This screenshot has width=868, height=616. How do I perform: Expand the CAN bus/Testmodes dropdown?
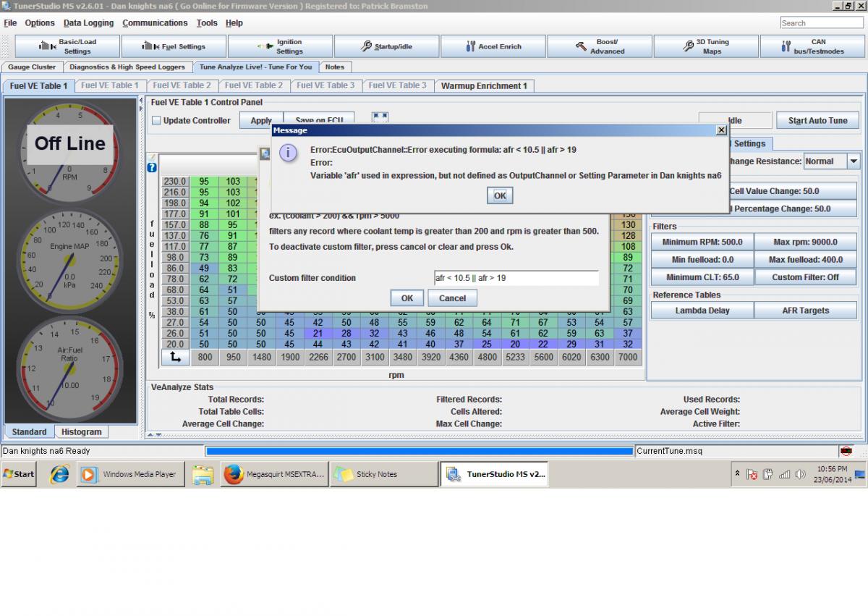point(812,46)
